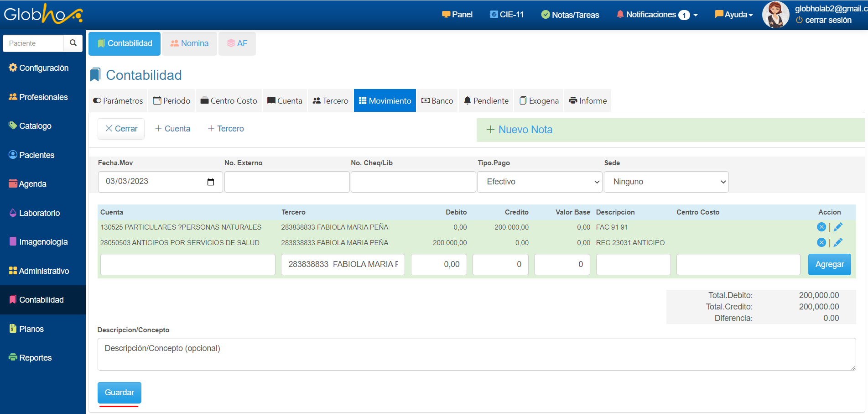Open the CIE-11 reference

[506, 15]
